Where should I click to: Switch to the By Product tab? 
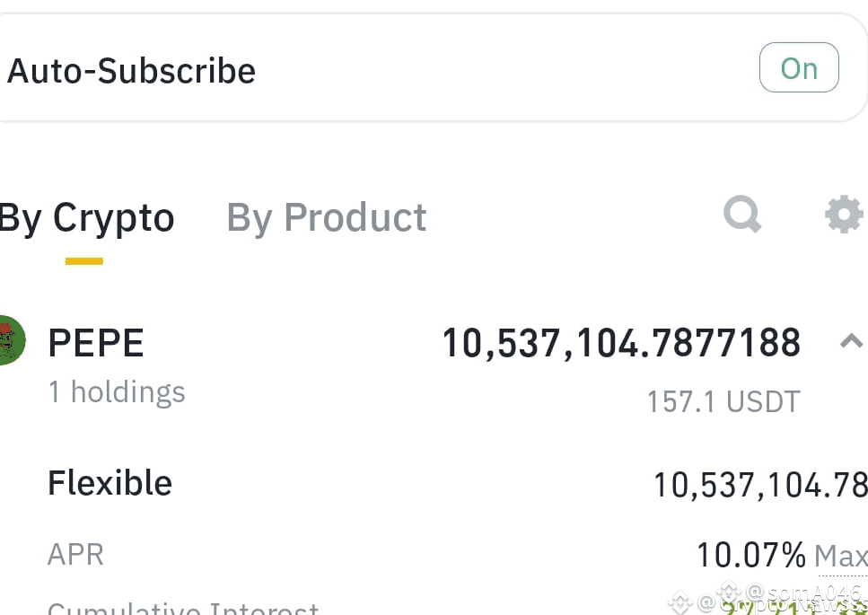click(x=327, y=217)
